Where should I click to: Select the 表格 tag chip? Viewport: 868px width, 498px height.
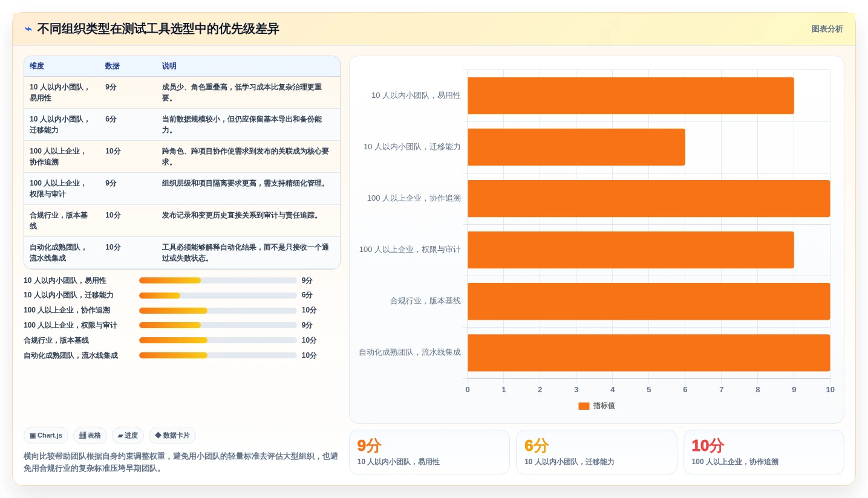pyautogui.click(x=90, y=435)
